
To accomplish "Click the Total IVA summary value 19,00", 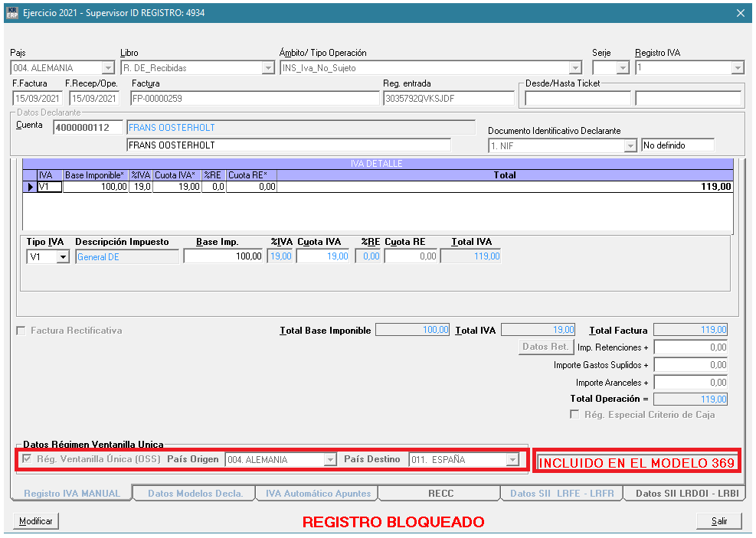I will (x=538, y=330).
